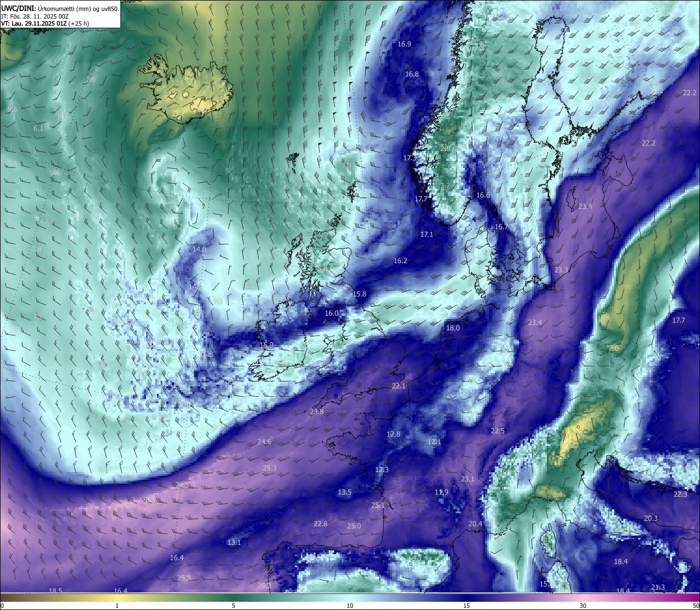Click the 25.1 value label
The image size is (700, 610).
[x=378, y=506]
